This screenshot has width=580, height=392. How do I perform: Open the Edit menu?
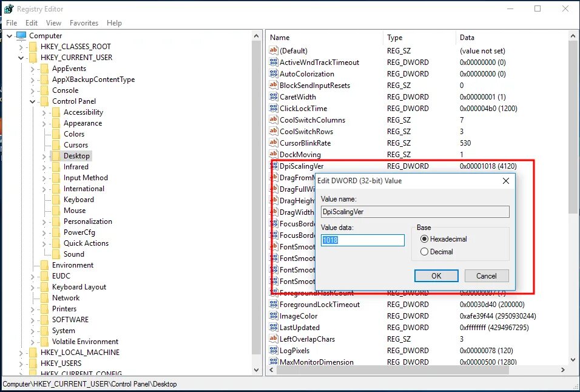[x=32, y=23]
